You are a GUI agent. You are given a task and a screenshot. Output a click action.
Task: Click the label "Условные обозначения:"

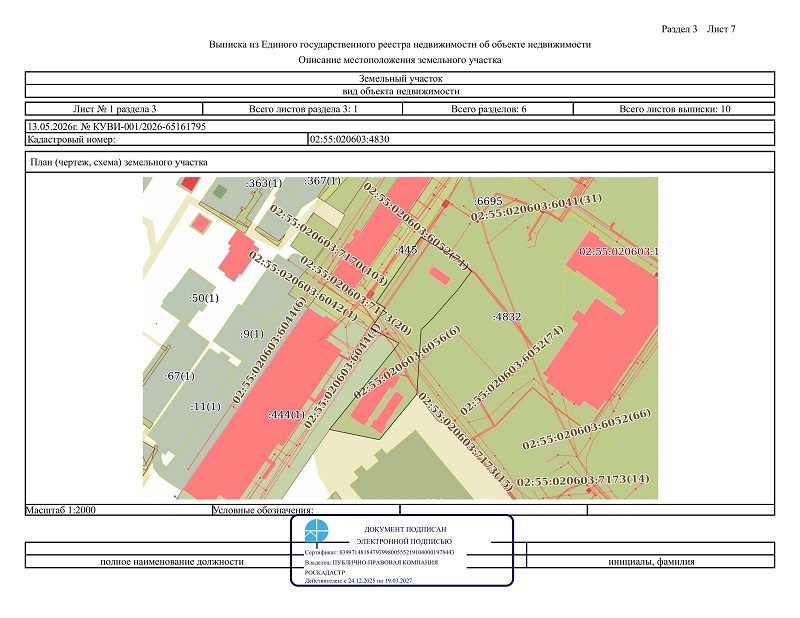(263, 510)
